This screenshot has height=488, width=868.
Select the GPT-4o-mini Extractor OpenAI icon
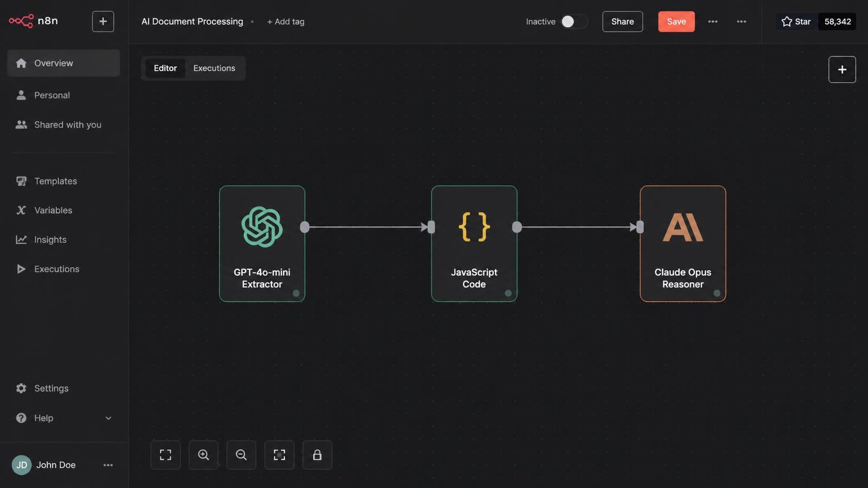pos(262,227)
